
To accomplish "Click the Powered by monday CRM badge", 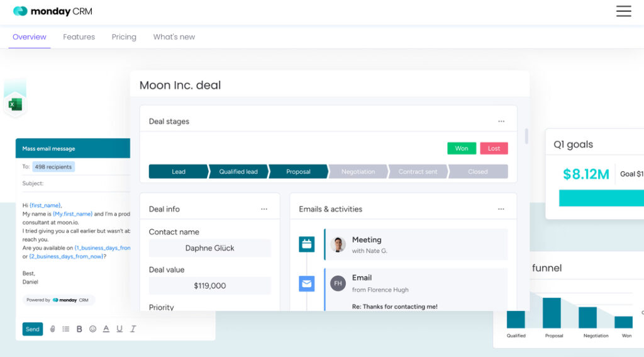I will [x=58, y=300].
